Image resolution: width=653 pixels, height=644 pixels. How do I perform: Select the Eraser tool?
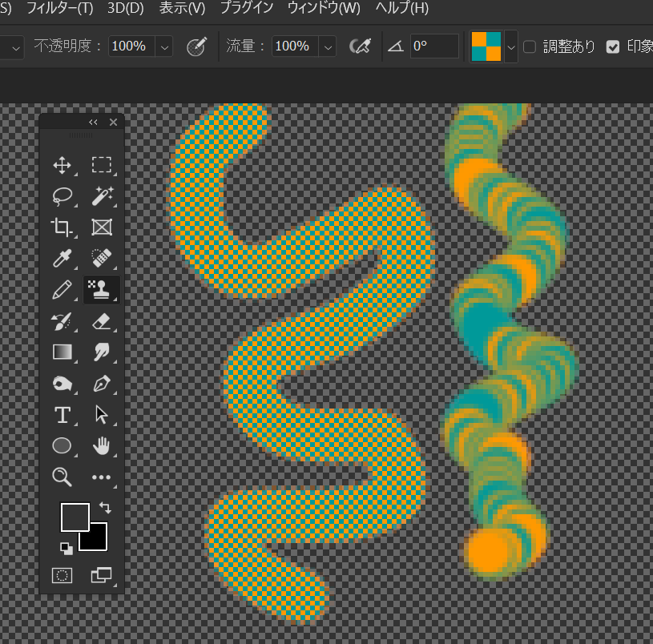102,321
